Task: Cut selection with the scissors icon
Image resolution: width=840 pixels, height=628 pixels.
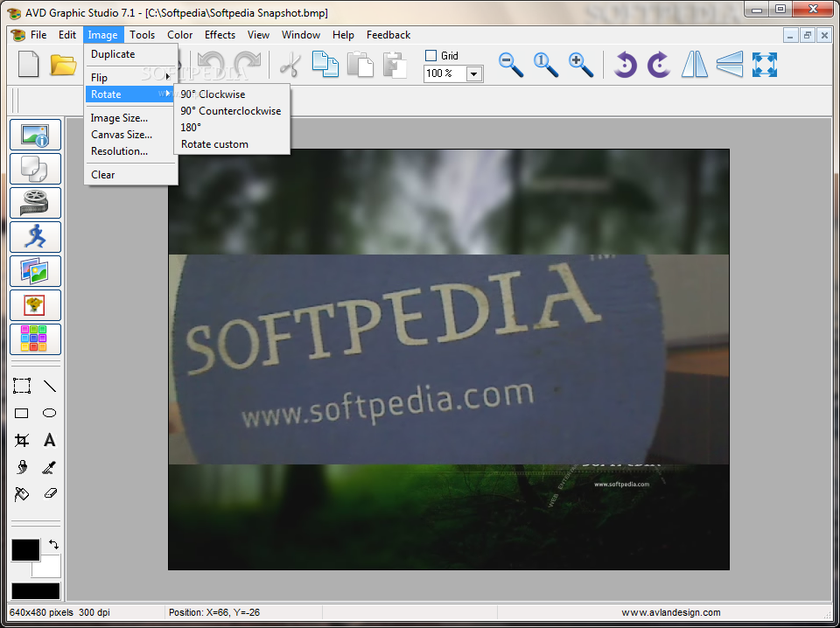Action: [x=290, y=64]
